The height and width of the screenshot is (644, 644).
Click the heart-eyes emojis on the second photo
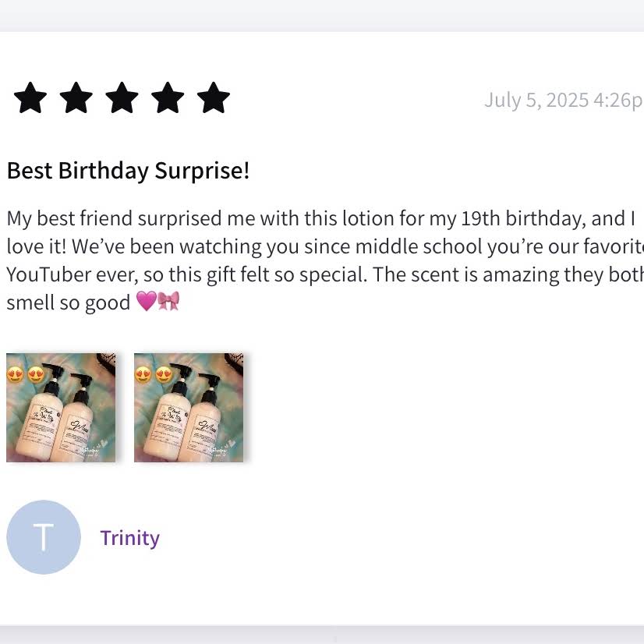point(154,374)
